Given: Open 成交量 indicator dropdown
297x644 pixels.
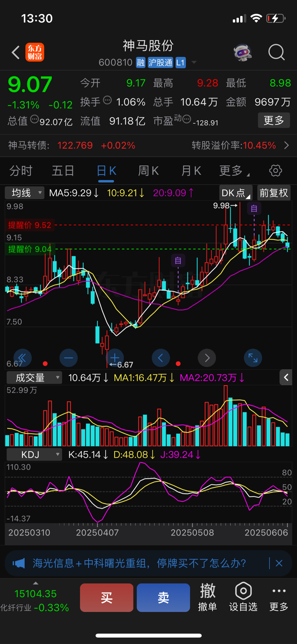Looking at the screenshot, I should pyautogui.click(x=34, y=378).
